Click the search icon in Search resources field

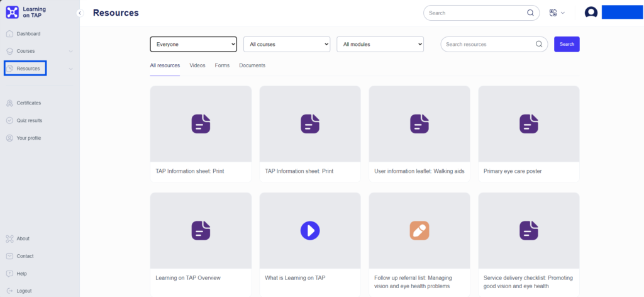[538, 44]
